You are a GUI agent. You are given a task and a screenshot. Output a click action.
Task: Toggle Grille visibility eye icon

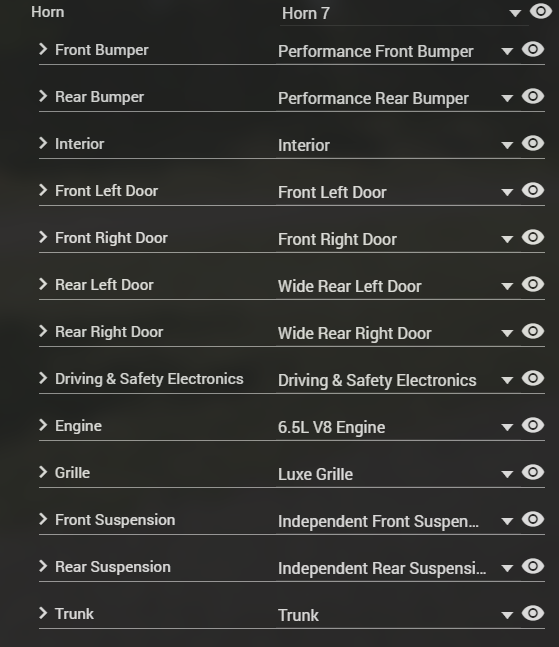tap(533, 472)
